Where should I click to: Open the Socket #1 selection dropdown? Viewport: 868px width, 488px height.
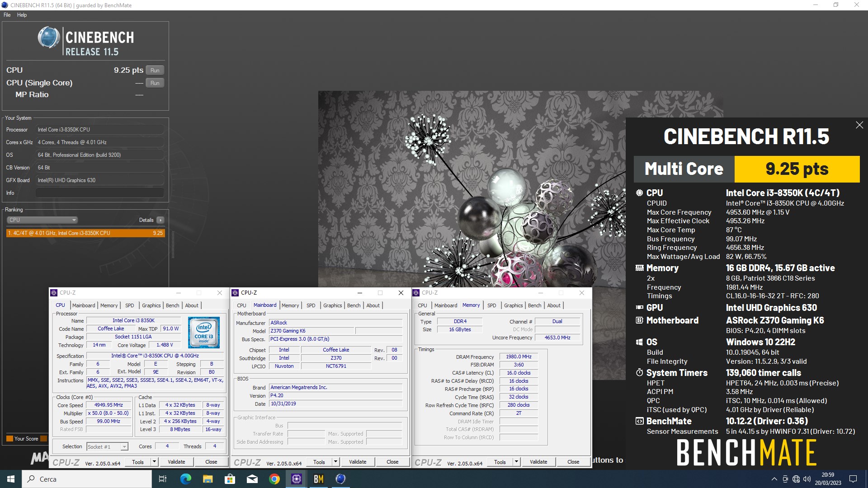coord(108,446)
